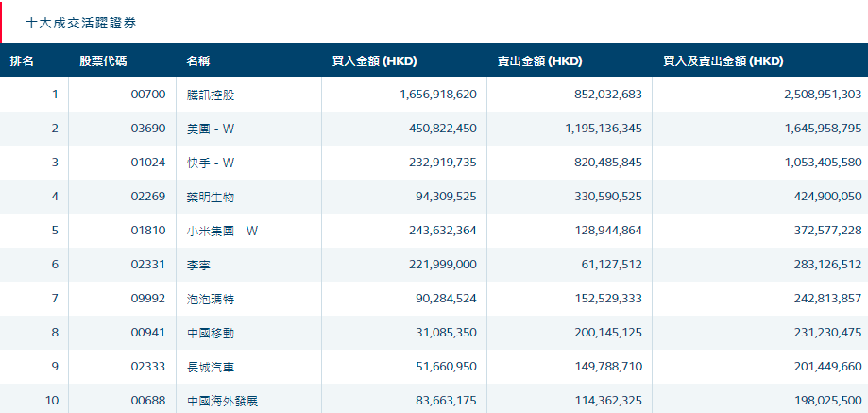Click total amount 372,577,228

(x=826, y=231)
